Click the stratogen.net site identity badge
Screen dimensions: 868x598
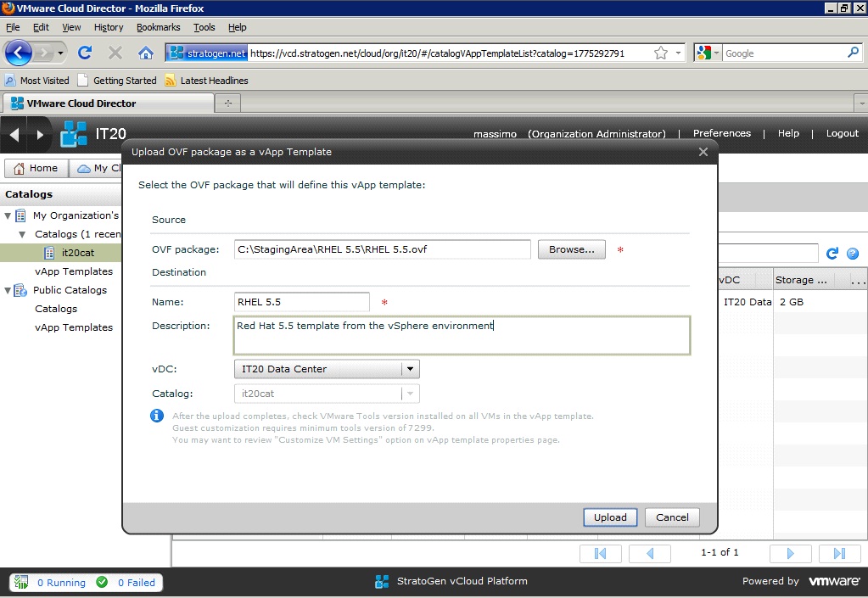click(207, 53)
